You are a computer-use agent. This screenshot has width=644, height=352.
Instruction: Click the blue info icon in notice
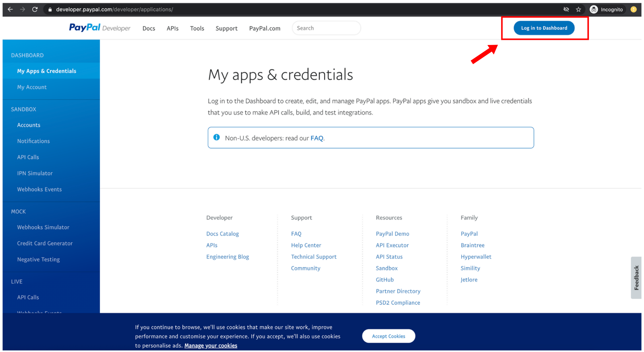click(217, 137)
